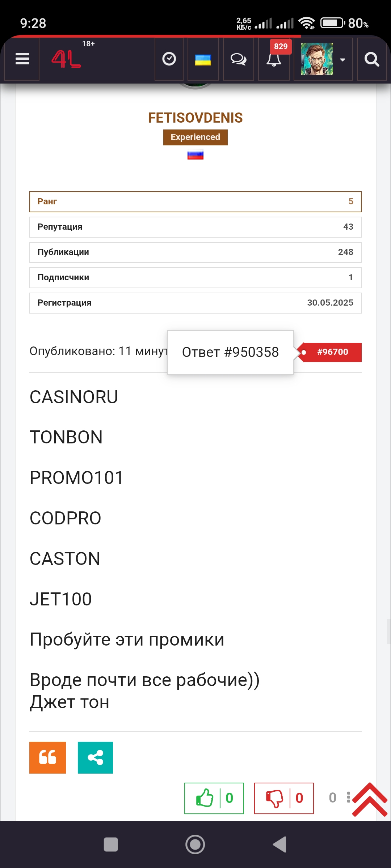Open post options three-dot menu
The image size is (391, 868).
[348, 797]
